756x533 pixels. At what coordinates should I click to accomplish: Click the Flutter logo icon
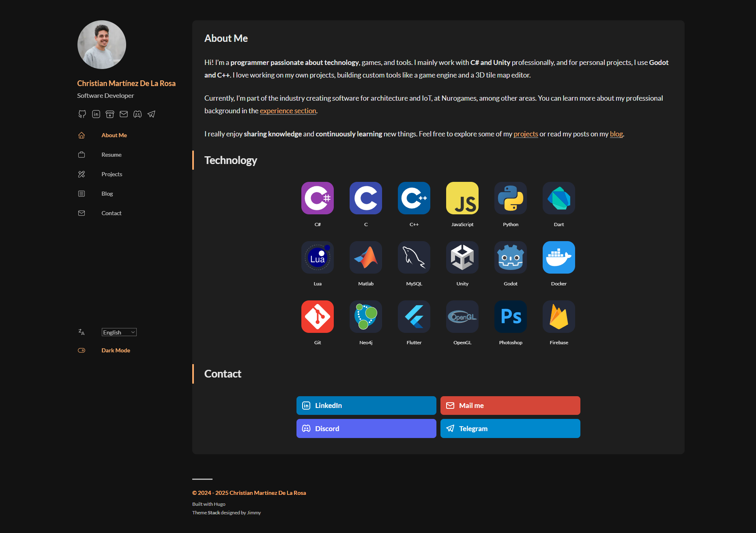pos(414,317)
